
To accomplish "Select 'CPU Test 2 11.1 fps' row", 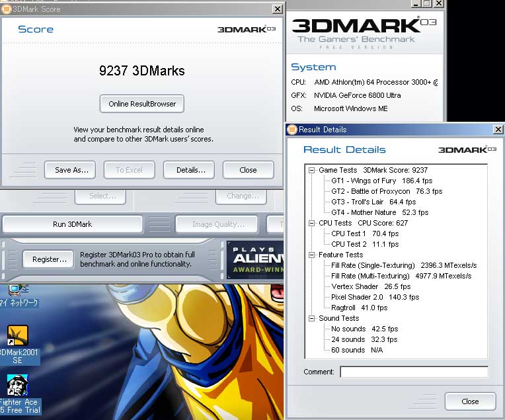I will tap(365, 244).
